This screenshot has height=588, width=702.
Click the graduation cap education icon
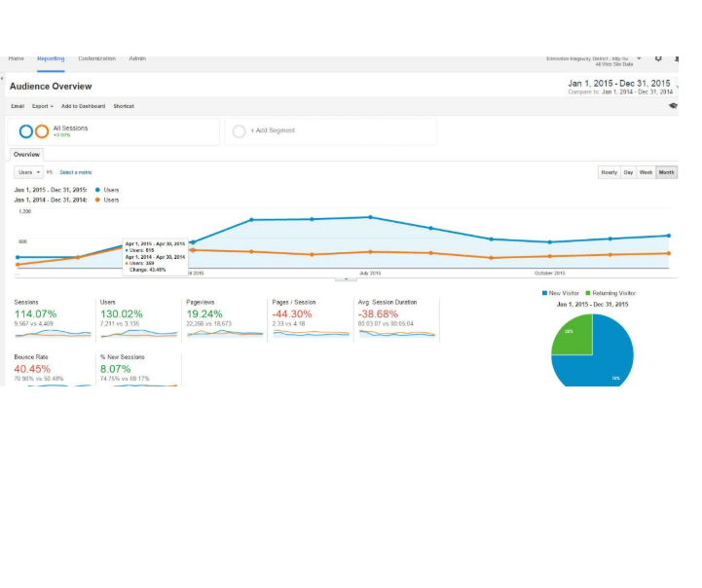[x=673, y=106]
